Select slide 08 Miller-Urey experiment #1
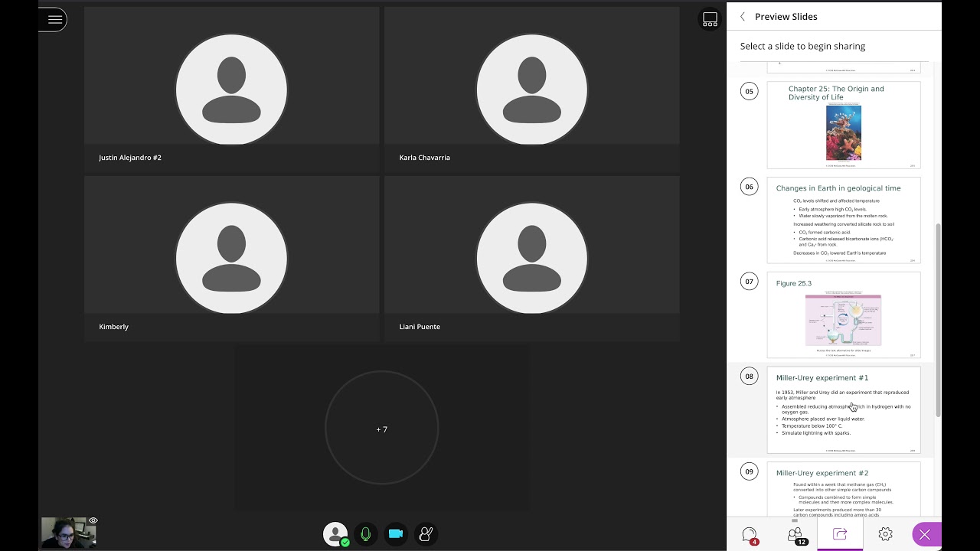 coord(844,410)
